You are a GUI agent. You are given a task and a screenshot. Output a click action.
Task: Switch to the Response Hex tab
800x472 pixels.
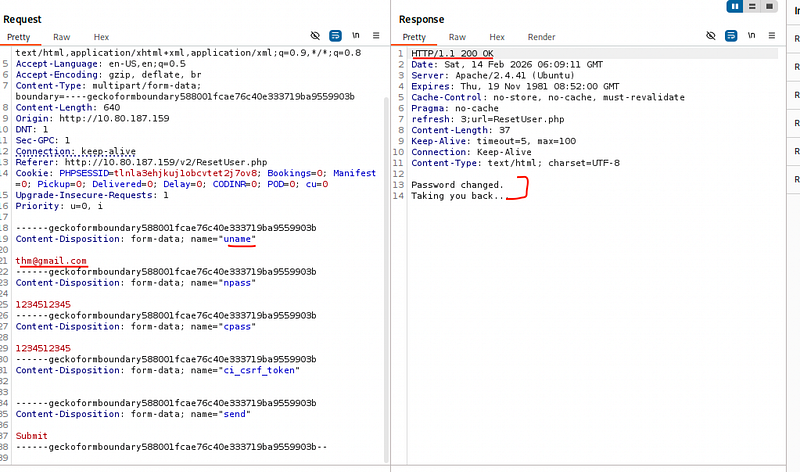click(x=496, y=37)
